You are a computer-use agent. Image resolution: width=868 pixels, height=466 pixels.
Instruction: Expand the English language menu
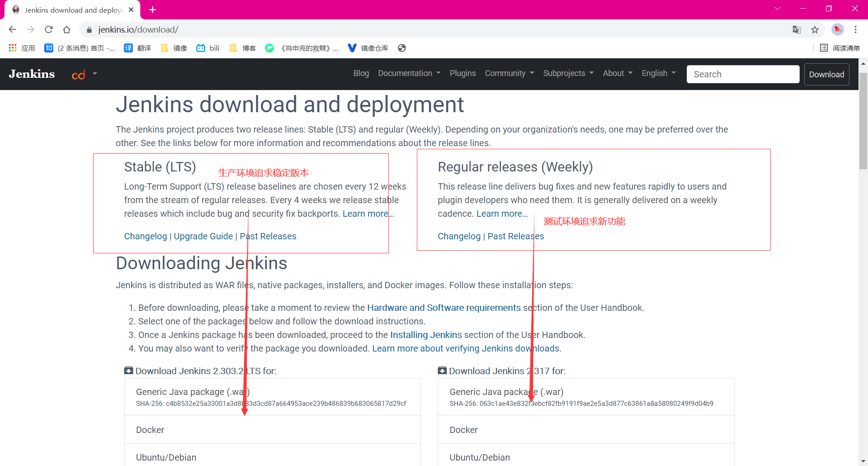(659, 73)
